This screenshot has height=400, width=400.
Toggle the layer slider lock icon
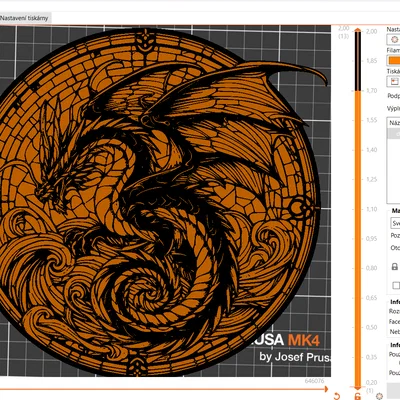point(358,396)
